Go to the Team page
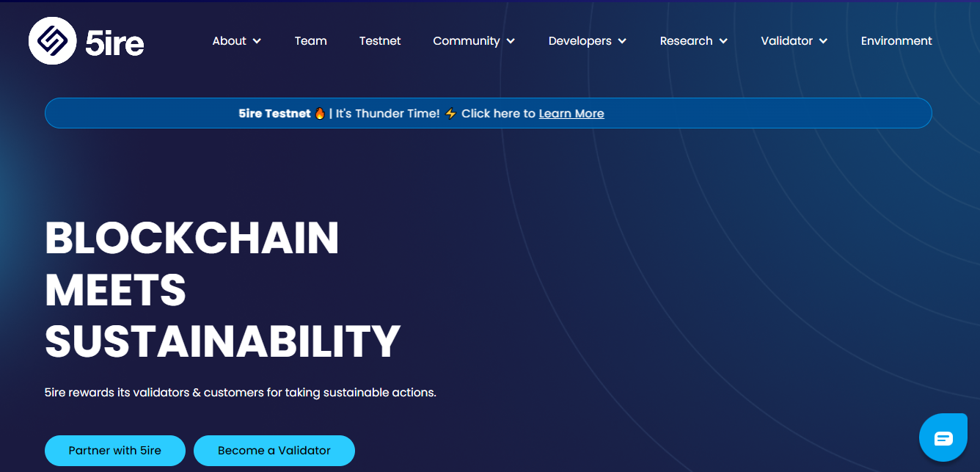This screenshot has height=472, width=980. point(310,41)
